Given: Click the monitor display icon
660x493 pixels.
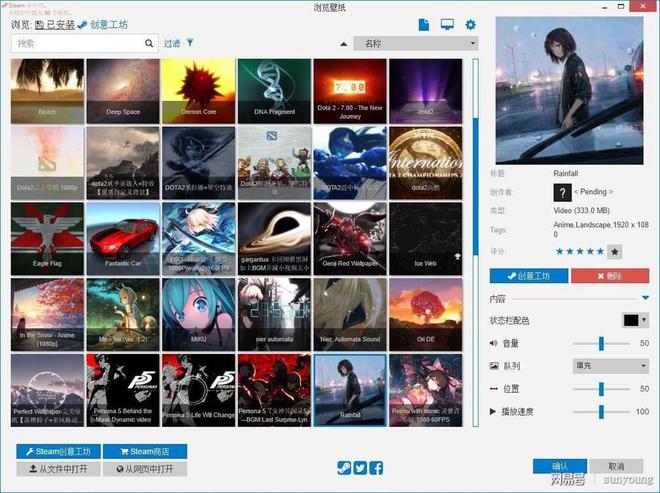Looking at the screenshot, I should [447, 24].
